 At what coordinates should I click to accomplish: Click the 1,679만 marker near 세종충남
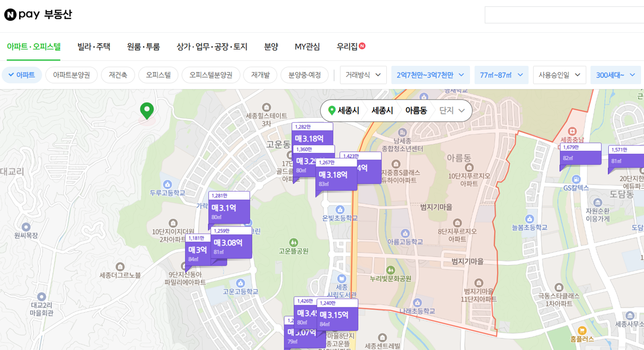click(580, 154)
